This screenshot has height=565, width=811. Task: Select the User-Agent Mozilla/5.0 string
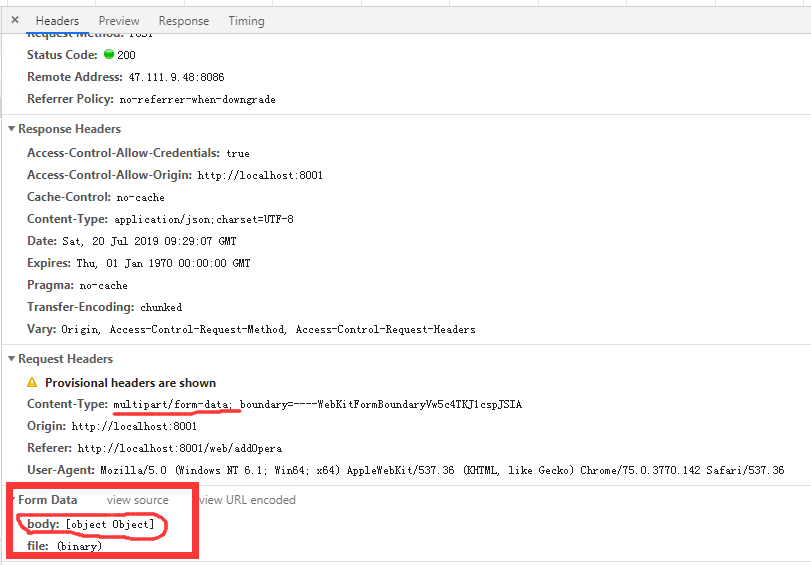coord(442,470)
